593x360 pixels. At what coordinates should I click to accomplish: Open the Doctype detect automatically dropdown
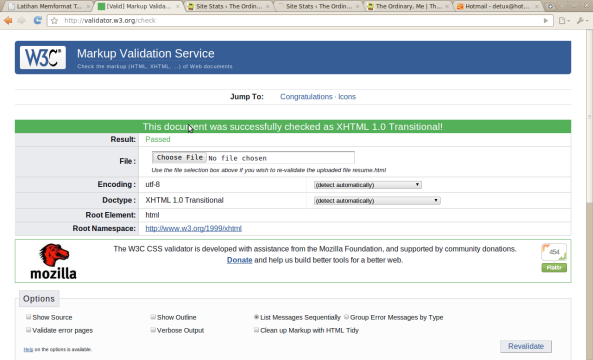pos(377,200)
